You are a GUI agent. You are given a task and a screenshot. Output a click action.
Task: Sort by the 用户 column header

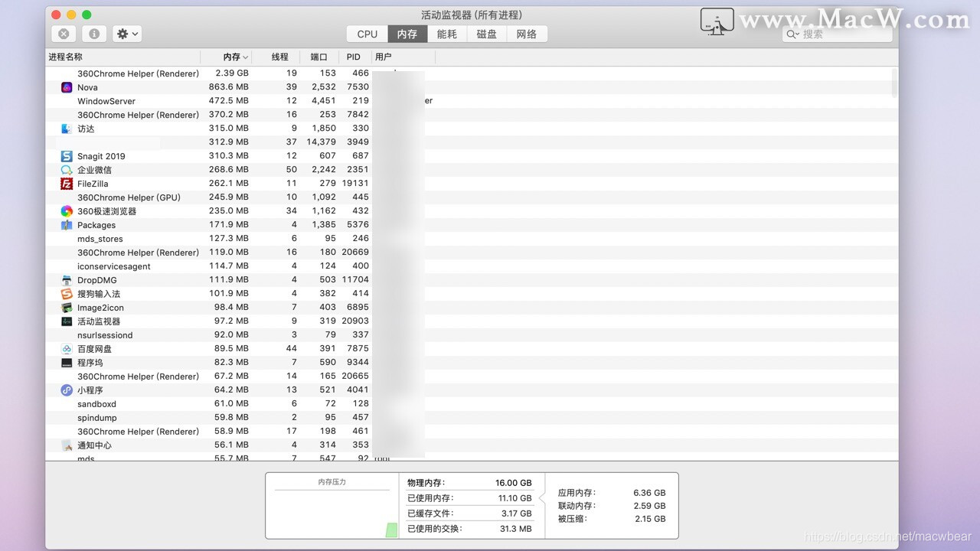click(403, 57)
